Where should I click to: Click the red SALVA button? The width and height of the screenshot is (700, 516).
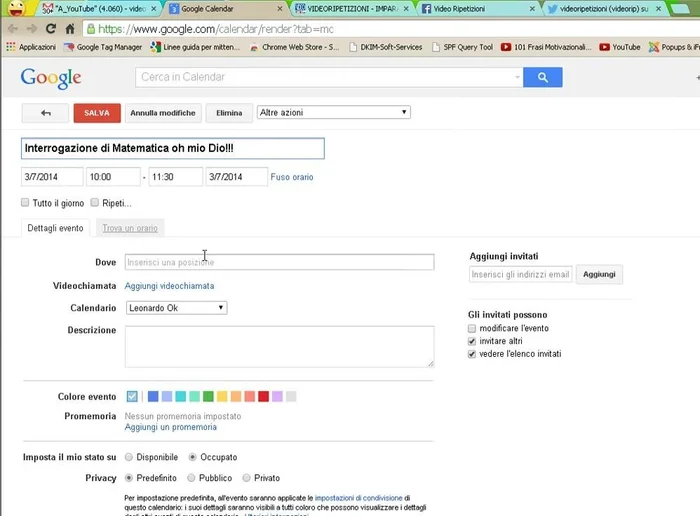pos(97,113)
